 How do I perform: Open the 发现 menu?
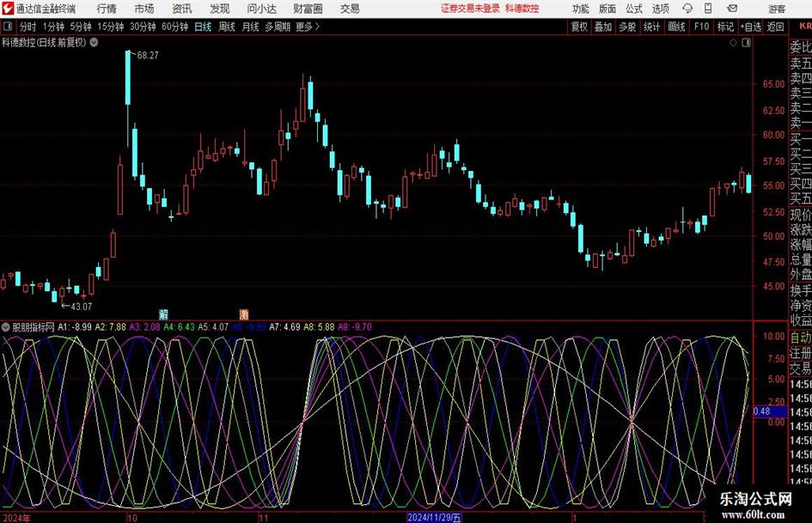click(220, 9)
